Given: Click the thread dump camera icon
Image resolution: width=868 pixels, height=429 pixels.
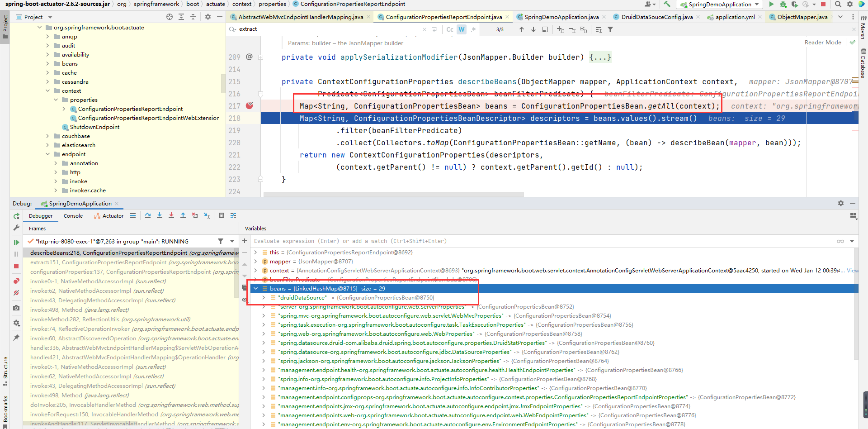Looking at the screenshot, I should [x=16, y=308].
